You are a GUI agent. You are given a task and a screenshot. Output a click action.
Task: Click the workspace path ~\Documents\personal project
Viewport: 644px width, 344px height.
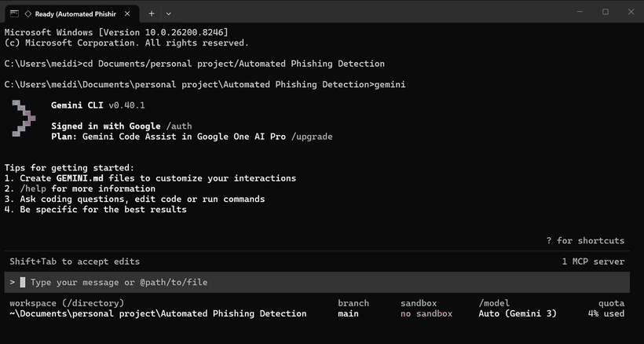(158, 313)
